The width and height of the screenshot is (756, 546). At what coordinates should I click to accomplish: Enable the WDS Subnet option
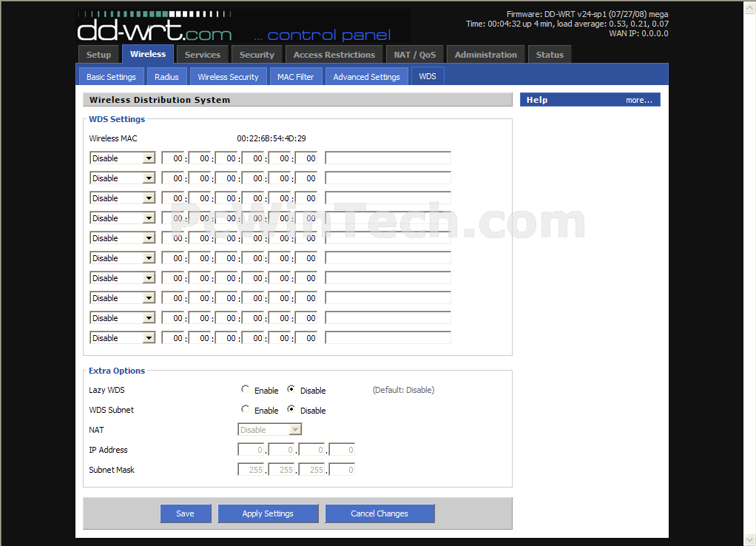[245, 410]
